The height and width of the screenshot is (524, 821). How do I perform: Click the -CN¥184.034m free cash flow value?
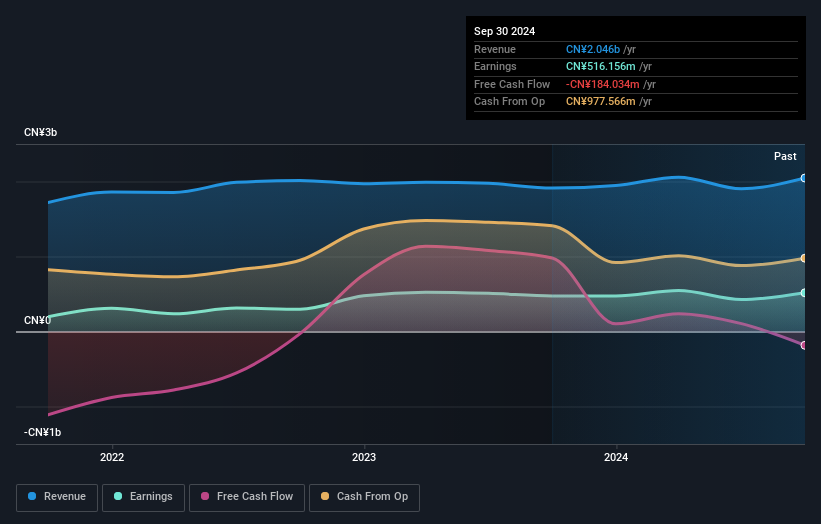[x=603, y=84]
